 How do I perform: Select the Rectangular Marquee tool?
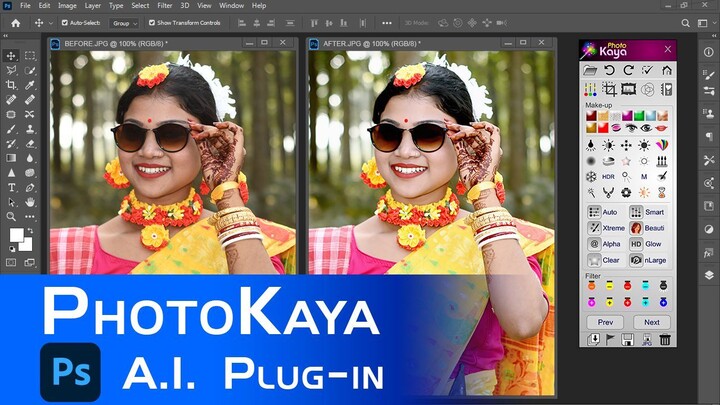pos(30,56)
